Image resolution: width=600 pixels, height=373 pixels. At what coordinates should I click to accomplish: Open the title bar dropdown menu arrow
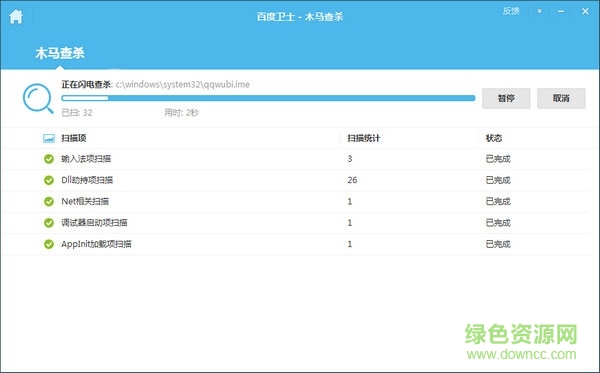click(x=540, y=11)
